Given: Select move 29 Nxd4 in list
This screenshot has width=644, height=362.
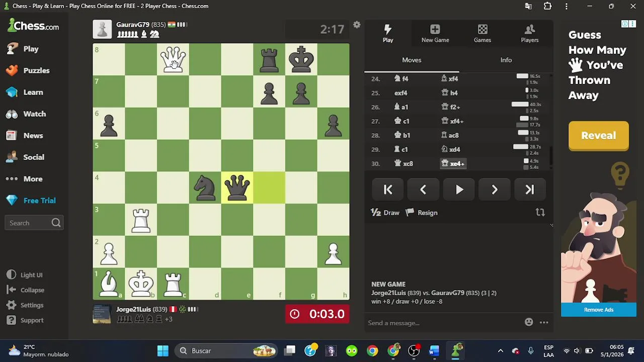Looking at the screenshot, I should (451, 149).
